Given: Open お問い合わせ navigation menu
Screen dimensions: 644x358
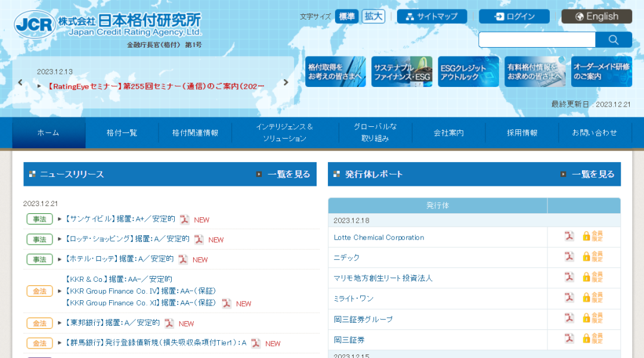Looking at the screenshot, I should [x=595, y=133].
